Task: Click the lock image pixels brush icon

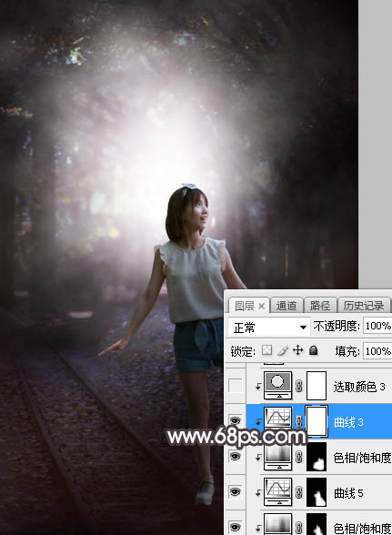Action: pyautogui.click(x=283, y=350)
